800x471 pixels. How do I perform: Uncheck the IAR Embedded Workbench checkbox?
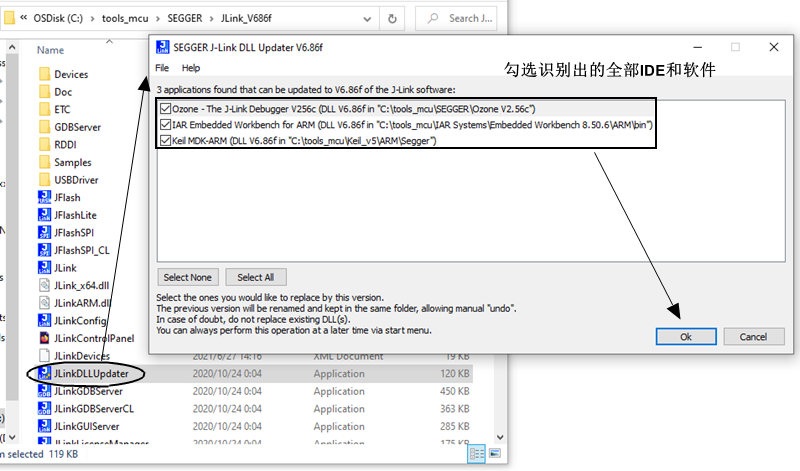tap(165, 125)
